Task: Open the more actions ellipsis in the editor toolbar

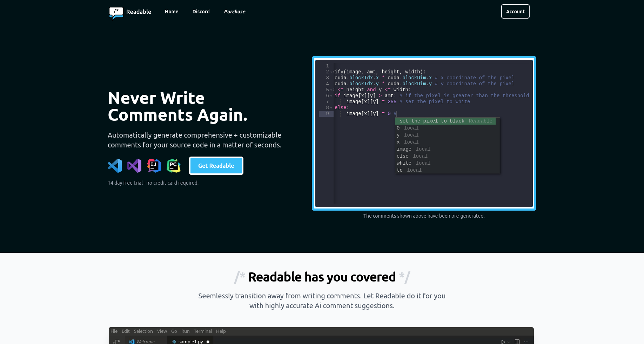Action: [526, 341]
